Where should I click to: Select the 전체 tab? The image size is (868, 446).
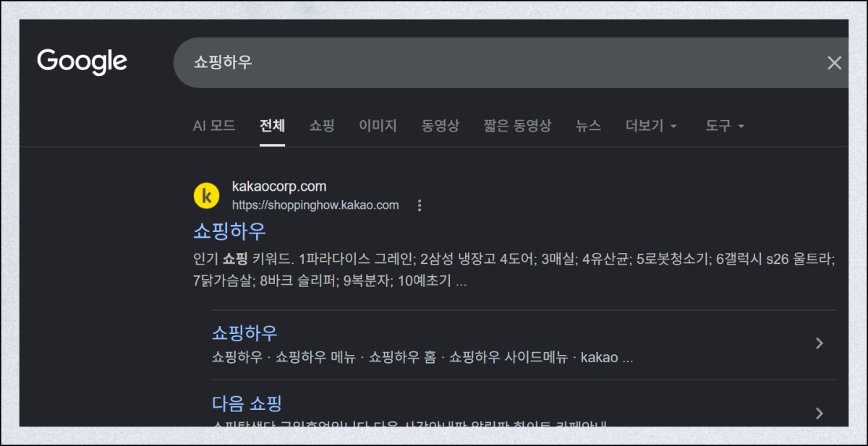pos(273,126)
